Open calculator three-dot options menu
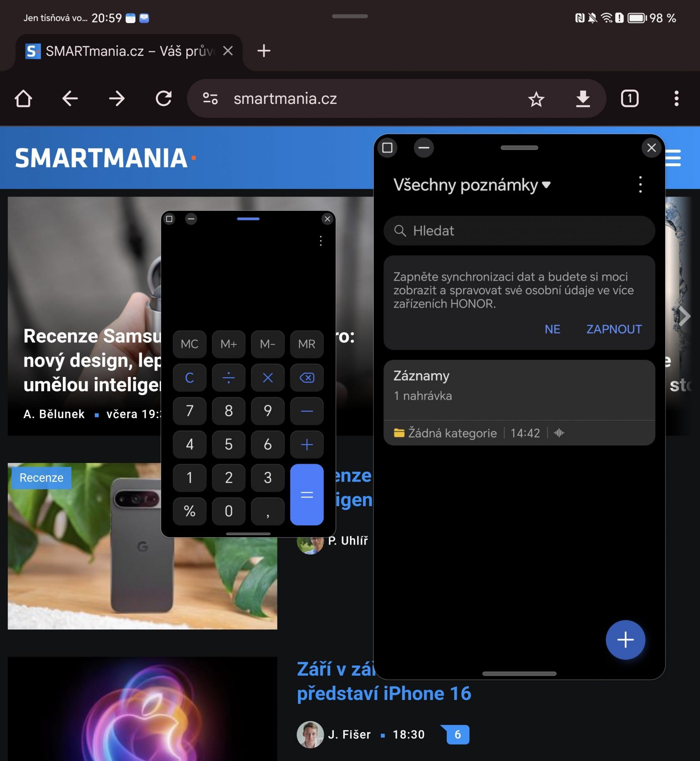 click(x=321, y=241)
